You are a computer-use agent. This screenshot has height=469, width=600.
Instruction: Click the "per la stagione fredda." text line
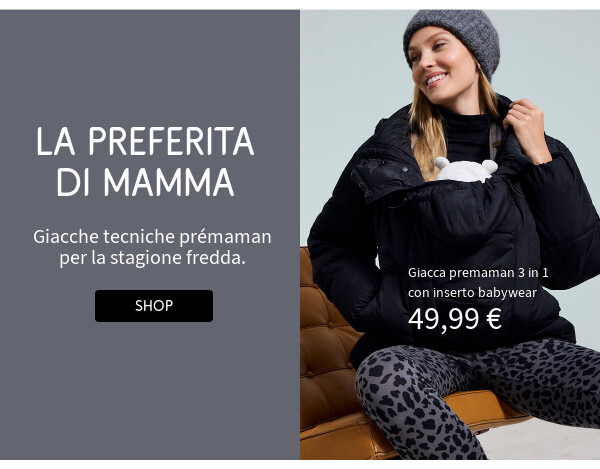coord(152,258)
